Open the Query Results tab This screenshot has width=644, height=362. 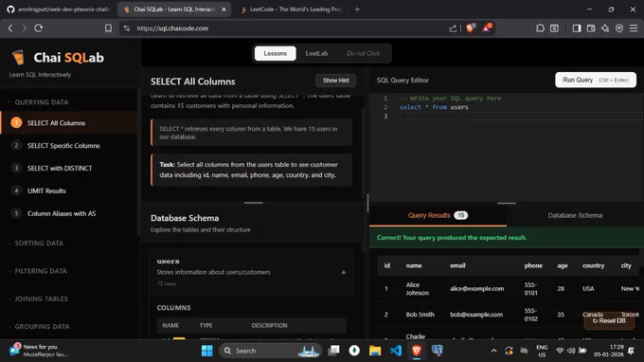pos(438,215)
